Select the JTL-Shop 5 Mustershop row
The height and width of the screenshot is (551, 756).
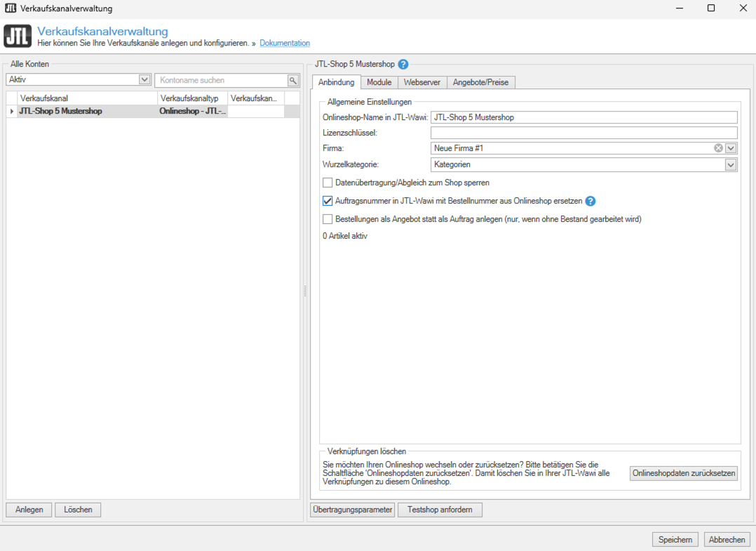pyautogui.click(x=153, y=112)
